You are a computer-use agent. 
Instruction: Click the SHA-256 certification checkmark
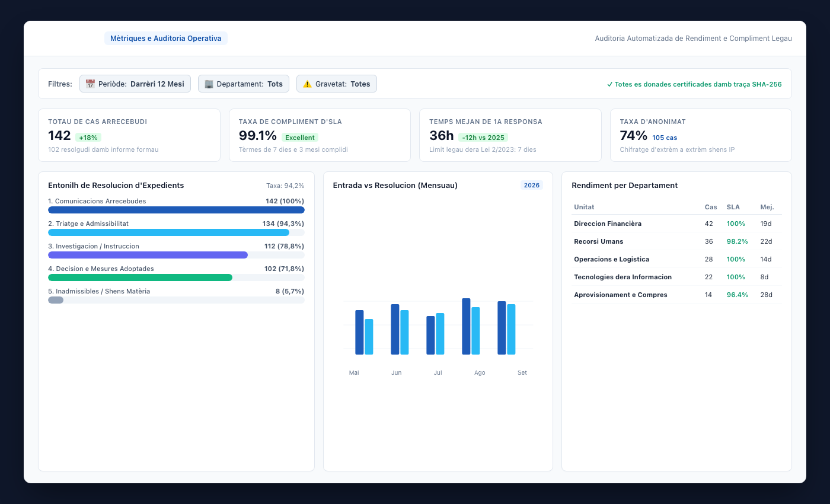(610, 84)
